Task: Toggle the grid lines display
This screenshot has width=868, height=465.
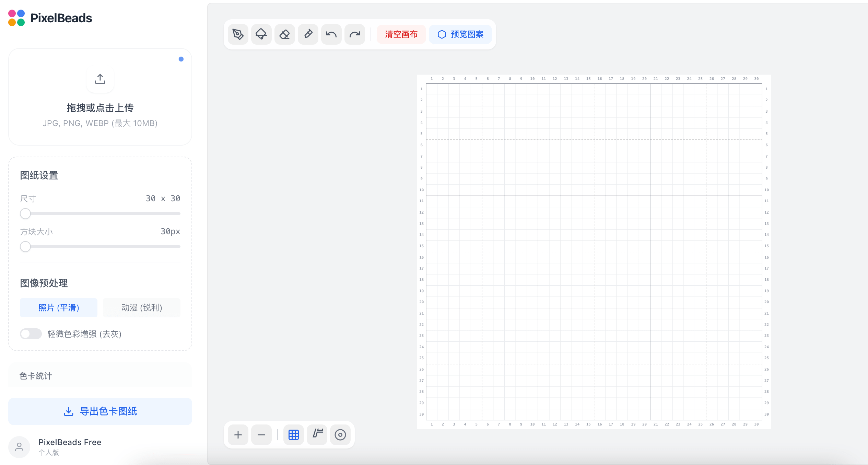Action: pyautogui.click(x=294, y=435)
